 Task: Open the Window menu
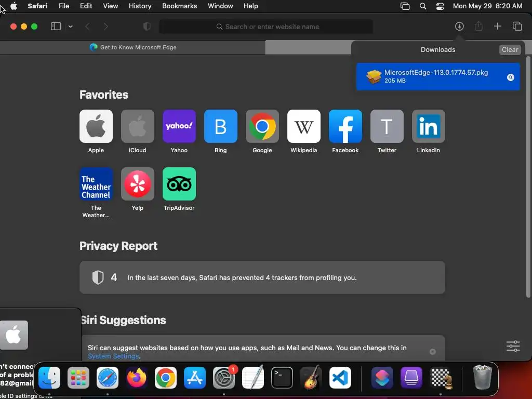tap(220, 6)
